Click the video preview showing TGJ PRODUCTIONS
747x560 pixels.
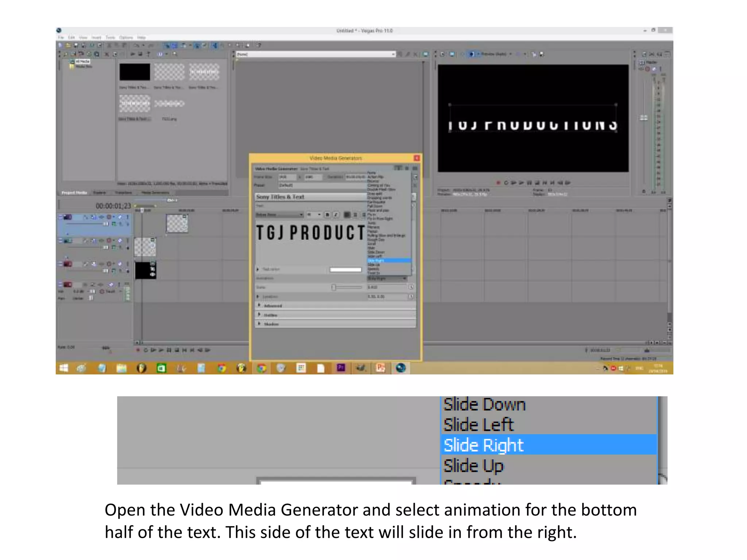[533, 118]
